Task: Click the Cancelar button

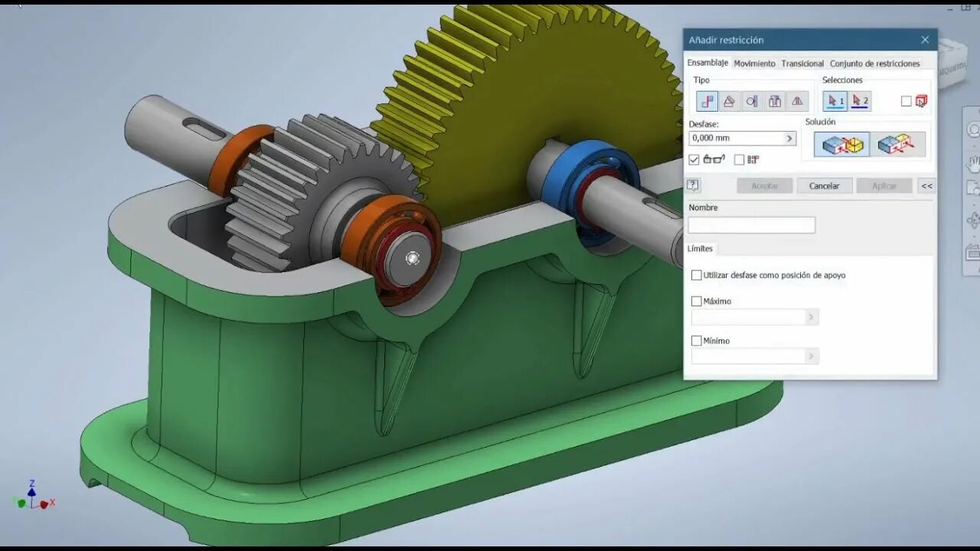Action: click(825, 185)
